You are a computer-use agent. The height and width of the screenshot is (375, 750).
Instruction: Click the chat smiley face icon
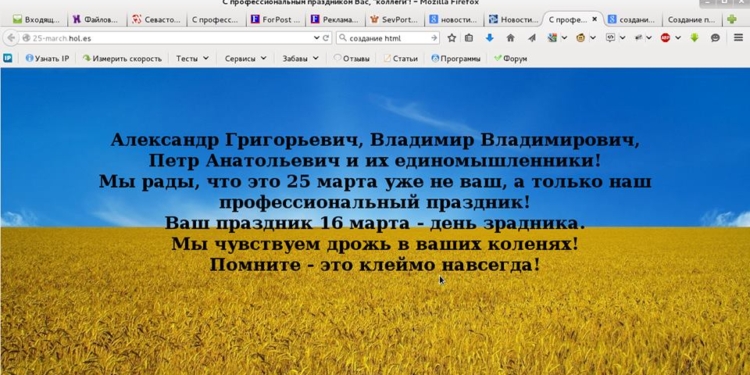click(x=716, y=38)
